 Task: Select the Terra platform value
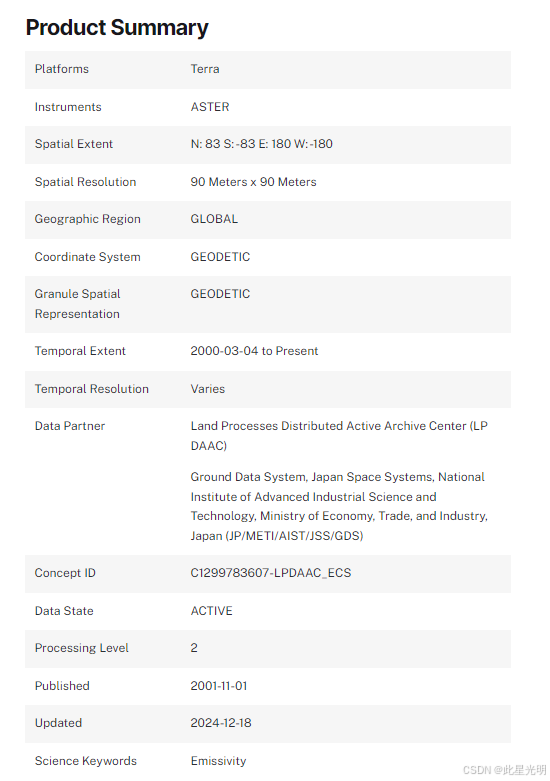205,69
